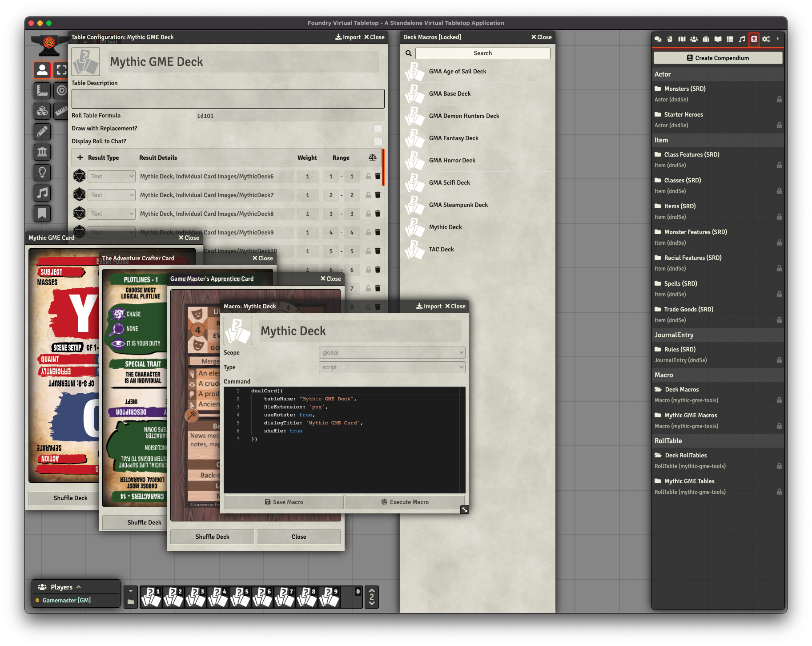Open the Deck RollTables compendium
Viewport: 812px width, 646px height.
click(685, 455)
